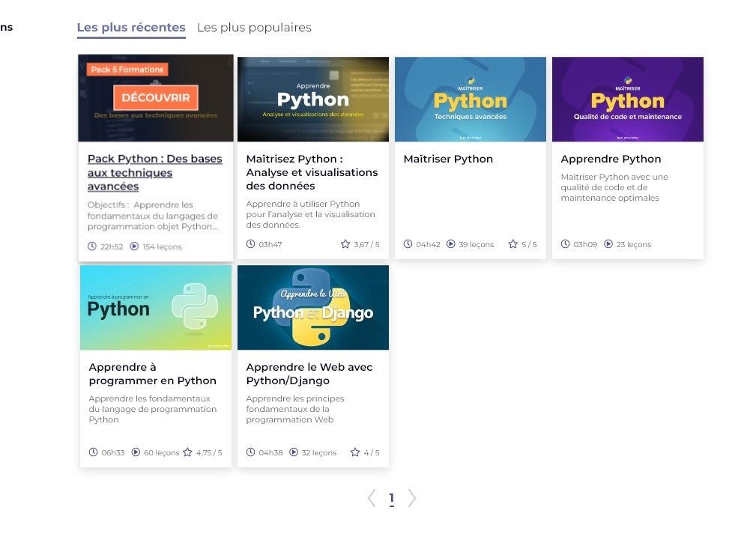
Task: Click clock icon on Pack Python card
Action: click(92, 246)
